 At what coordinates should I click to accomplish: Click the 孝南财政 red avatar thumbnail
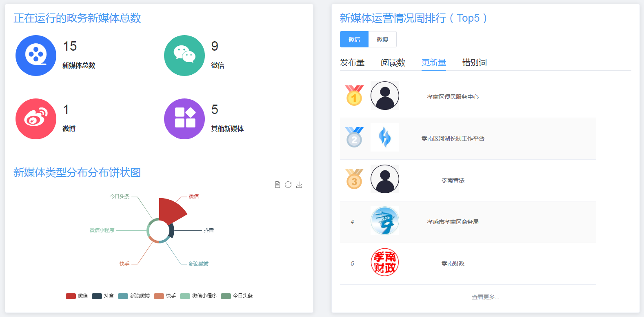point(385,262)
